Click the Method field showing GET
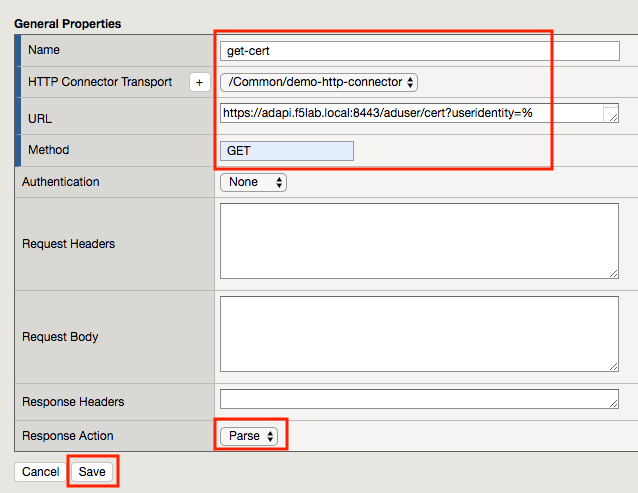638x493 pixels. 286,151
